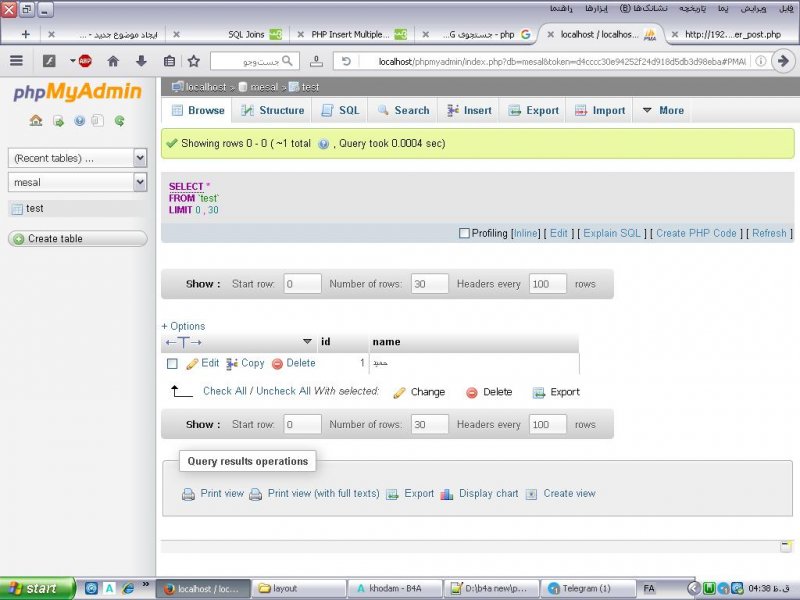
Task: Click the first Number of rows field
Action: tap(430, 284)
